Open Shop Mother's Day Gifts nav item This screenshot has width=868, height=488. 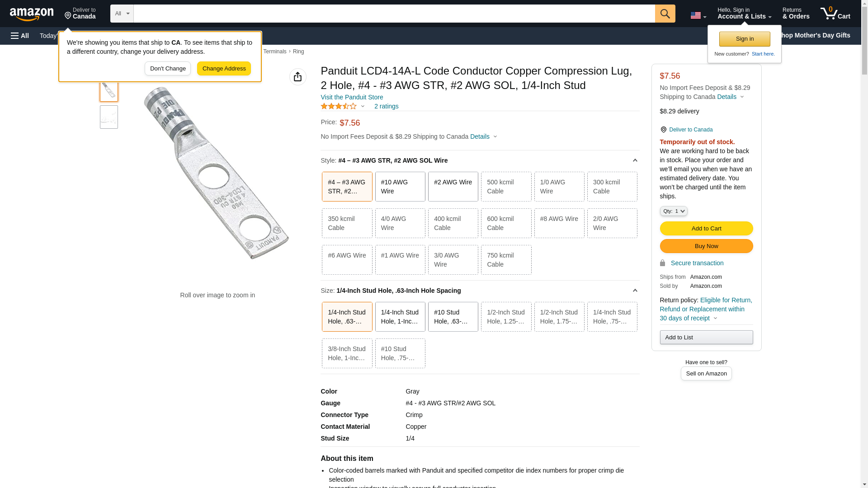point(817,35)
